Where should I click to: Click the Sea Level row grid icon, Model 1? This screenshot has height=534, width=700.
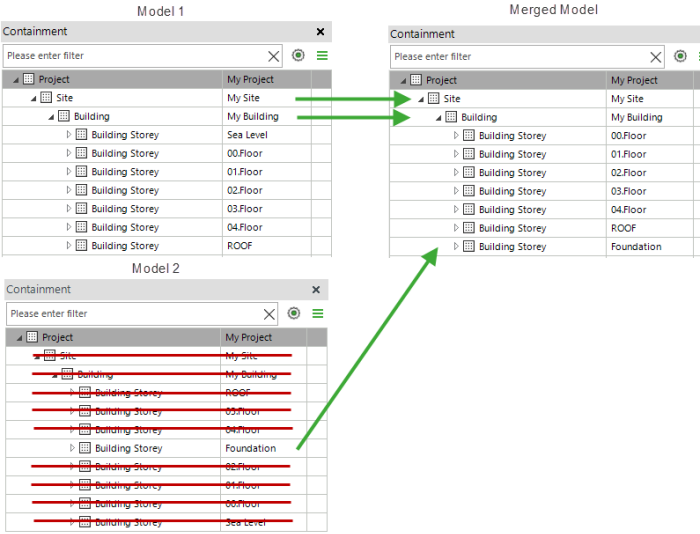(x=81, y=134)
